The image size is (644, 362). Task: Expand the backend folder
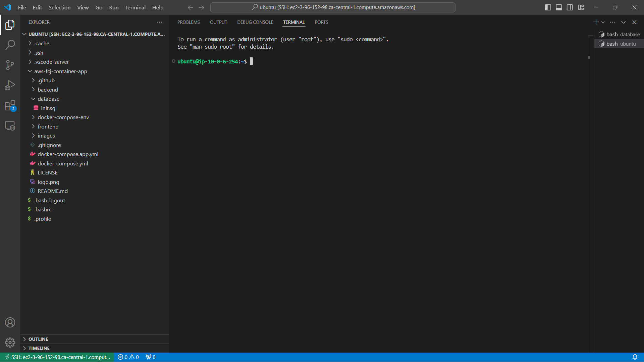(x=95, y=90)
